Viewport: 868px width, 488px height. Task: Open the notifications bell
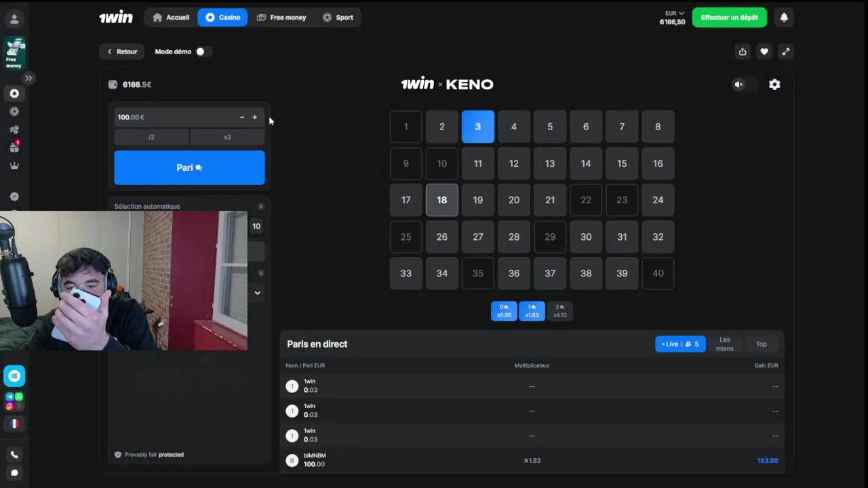tap(784, 18)
